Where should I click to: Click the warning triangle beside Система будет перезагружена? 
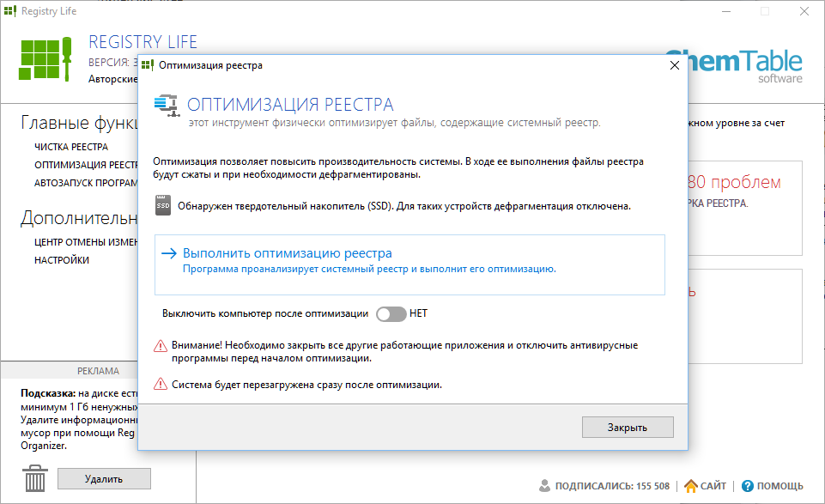point(160,384)
